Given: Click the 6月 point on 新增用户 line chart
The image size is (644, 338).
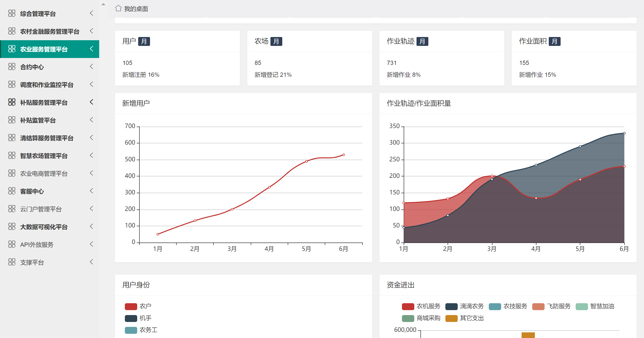Looking at the screenshot, I should pos(343,155).
